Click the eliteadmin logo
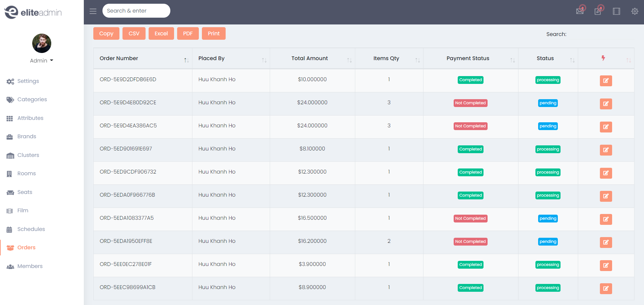 click(x=33, y=13)
